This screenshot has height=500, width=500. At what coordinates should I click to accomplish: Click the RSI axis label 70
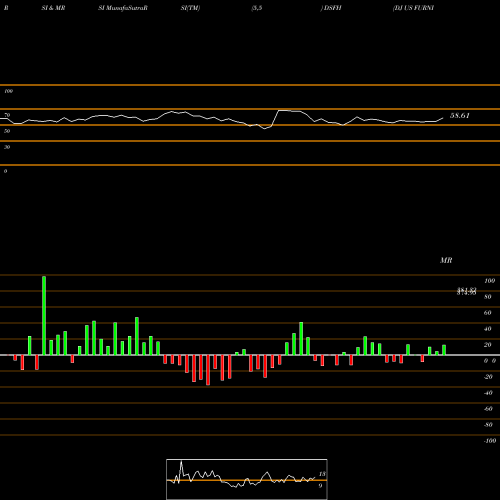pos(7,115)
